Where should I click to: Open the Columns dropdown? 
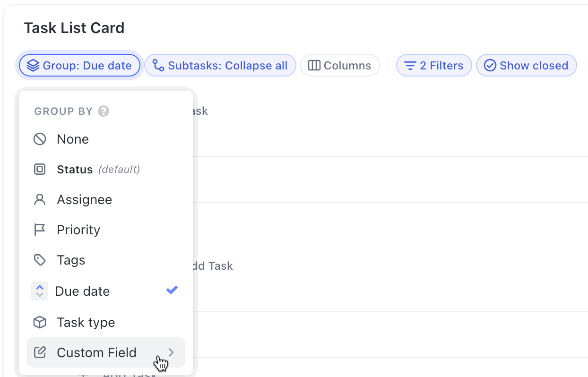tap(340, 65)
